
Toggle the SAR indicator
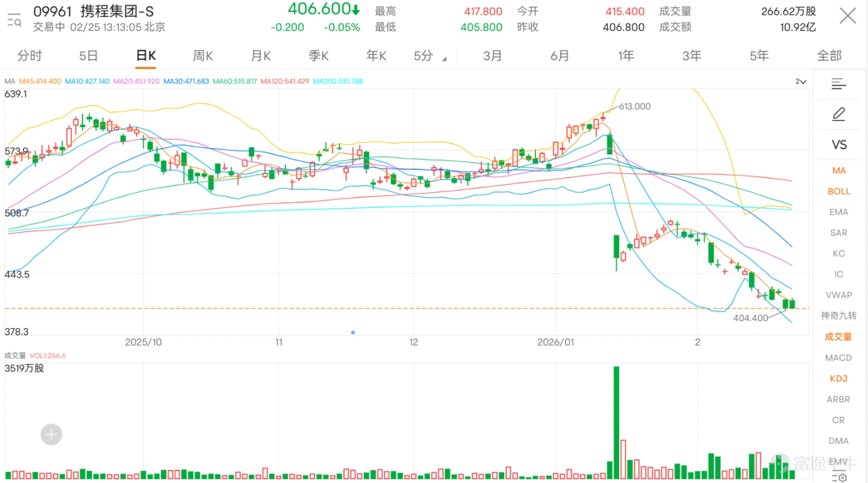point(839,233)
